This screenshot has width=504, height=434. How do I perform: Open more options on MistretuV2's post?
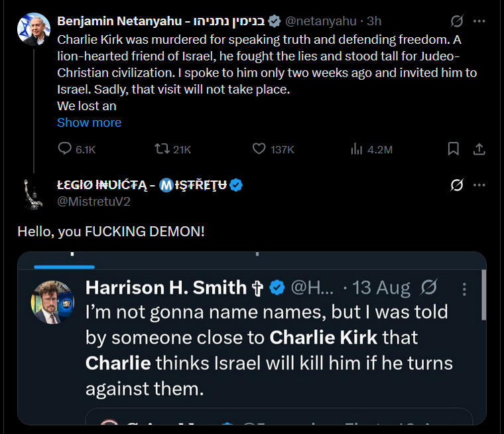pos(479,185)
